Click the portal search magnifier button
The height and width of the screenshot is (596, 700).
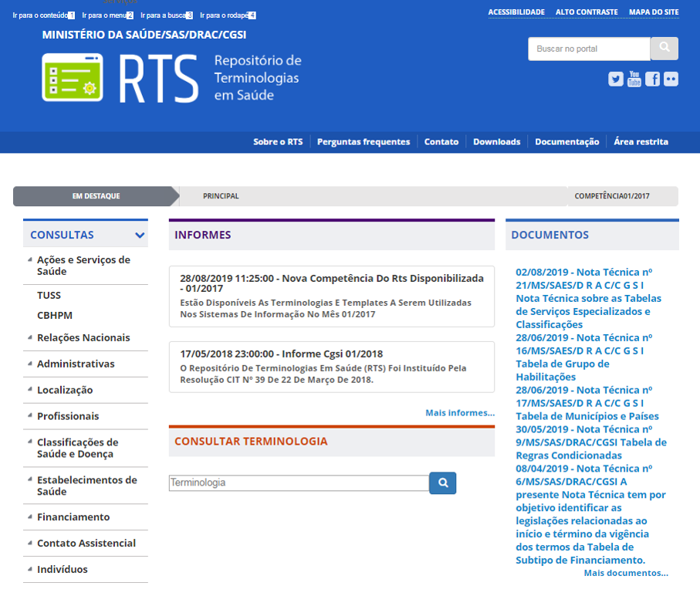pyautogui.click(x=664, y=49)
